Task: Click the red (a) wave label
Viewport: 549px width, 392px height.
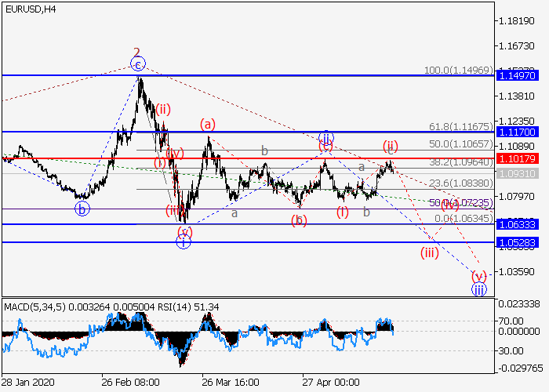Action: [x=207, y=124]
